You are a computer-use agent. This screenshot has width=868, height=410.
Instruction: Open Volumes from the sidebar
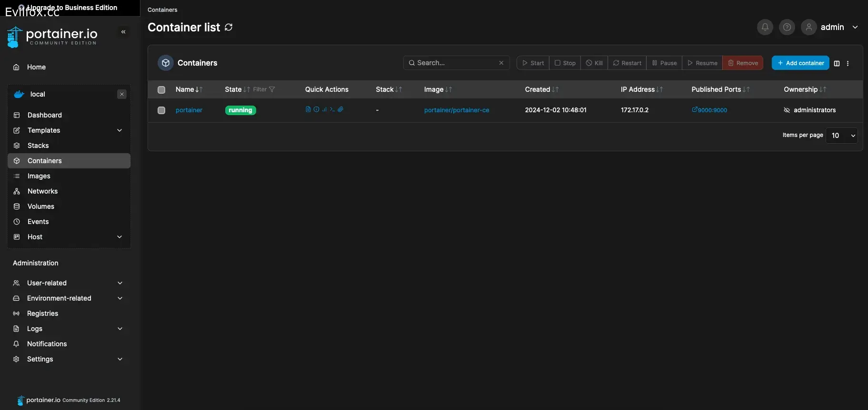click(x=41, y=206)
